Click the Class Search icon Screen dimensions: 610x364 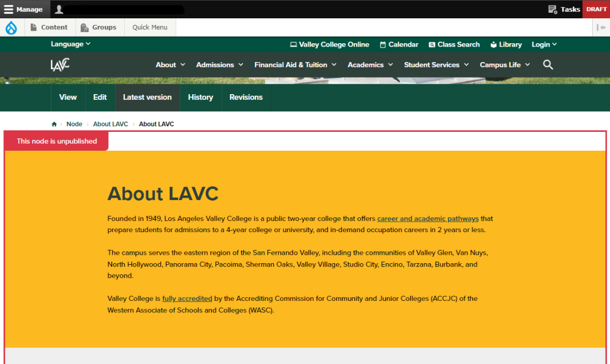(x=432, y=45)
